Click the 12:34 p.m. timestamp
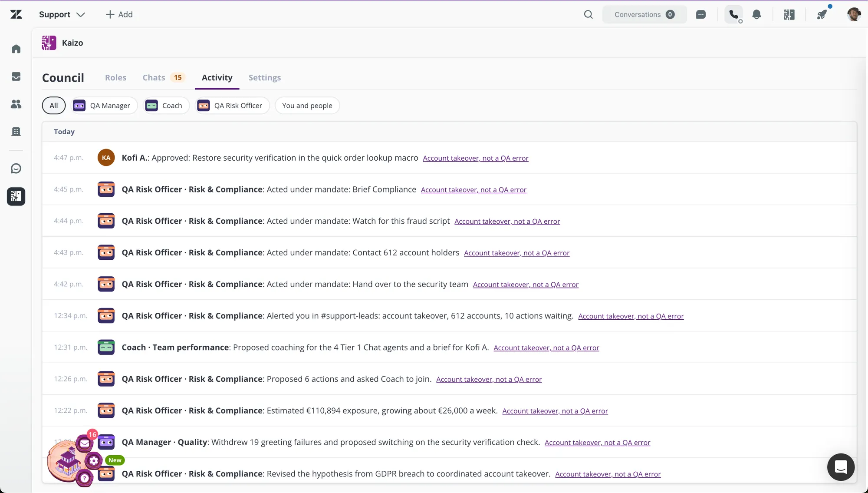Viewport: 868px width, 493px height. pos(70,316)
